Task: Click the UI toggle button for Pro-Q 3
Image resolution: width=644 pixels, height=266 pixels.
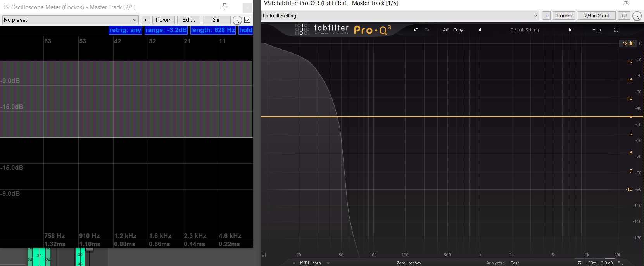Action: [x=624, y=16]
